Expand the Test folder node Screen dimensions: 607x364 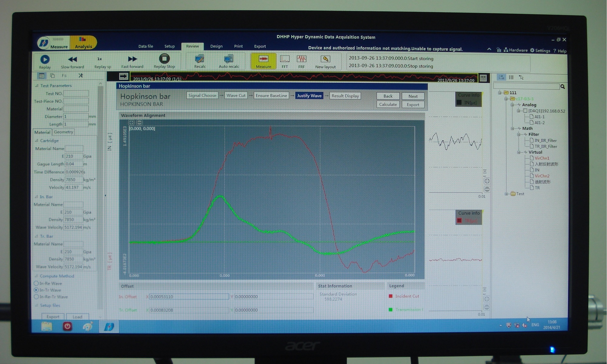pyautogui.click(x=506, y=194)
